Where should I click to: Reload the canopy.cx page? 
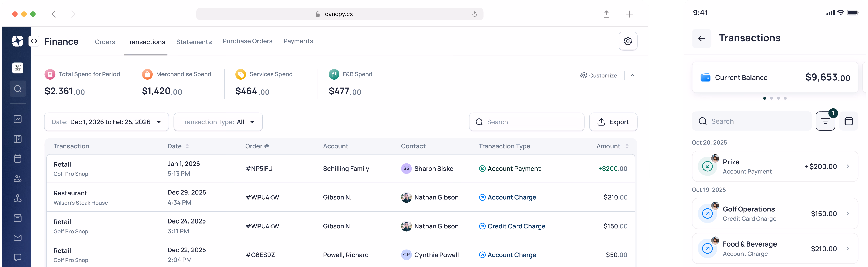point(474,14)
